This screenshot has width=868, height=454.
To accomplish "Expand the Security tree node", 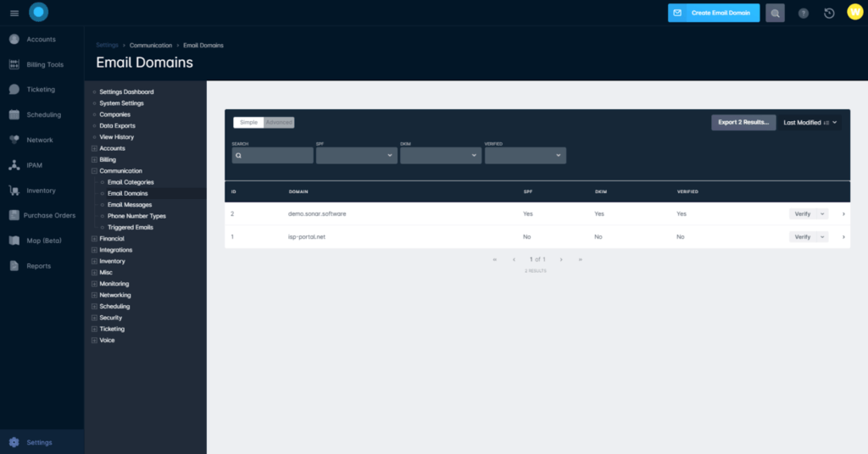I will point(94,318).
